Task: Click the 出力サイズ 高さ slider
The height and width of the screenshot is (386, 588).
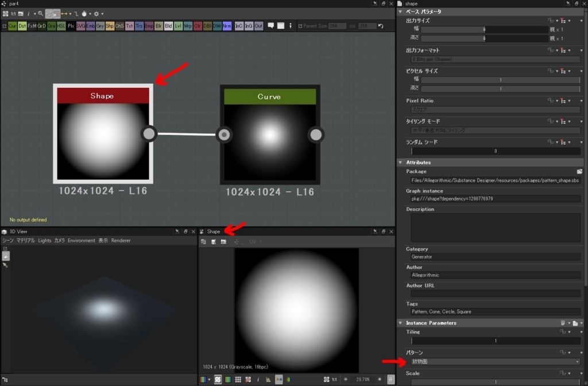Action: (484, 38)
